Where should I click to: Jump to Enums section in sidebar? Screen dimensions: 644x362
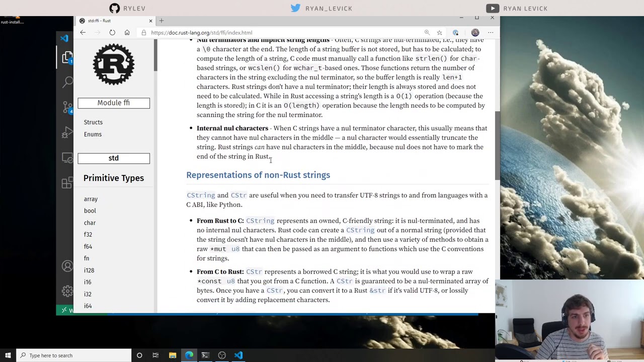click(93, 134)
